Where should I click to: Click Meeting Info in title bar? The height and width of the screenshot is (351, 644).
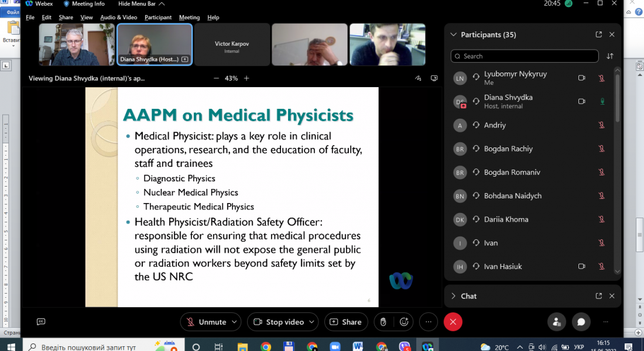pyautogui.click(x=84, y=4)
